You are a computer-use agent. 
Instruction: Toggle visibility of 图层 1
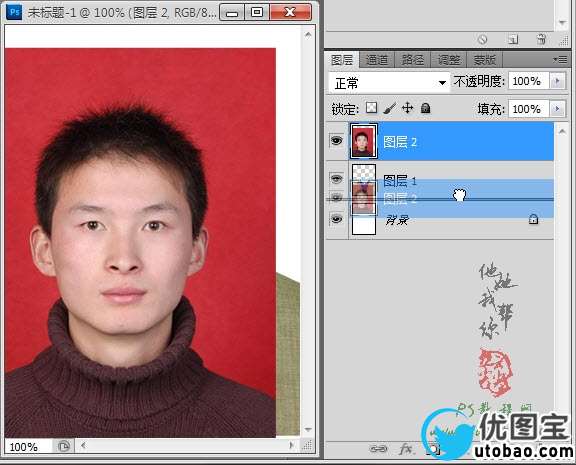(336, 179)
